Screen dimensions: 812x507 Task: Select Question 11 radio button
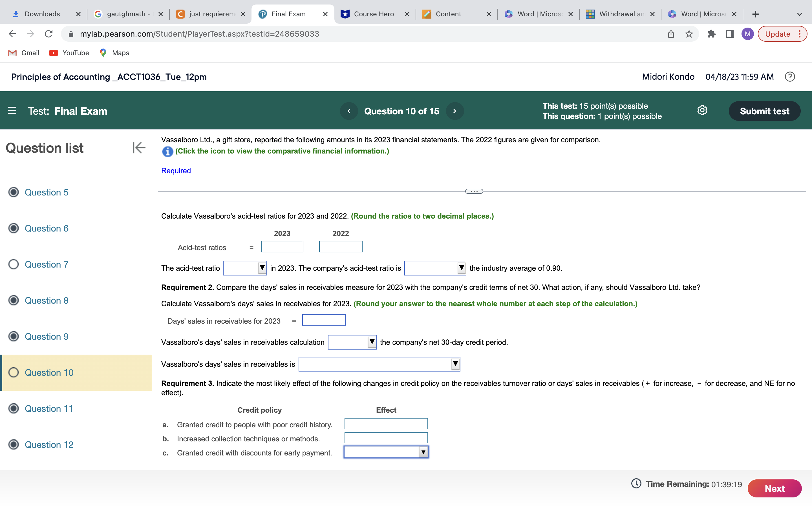[x=14, y=408]
